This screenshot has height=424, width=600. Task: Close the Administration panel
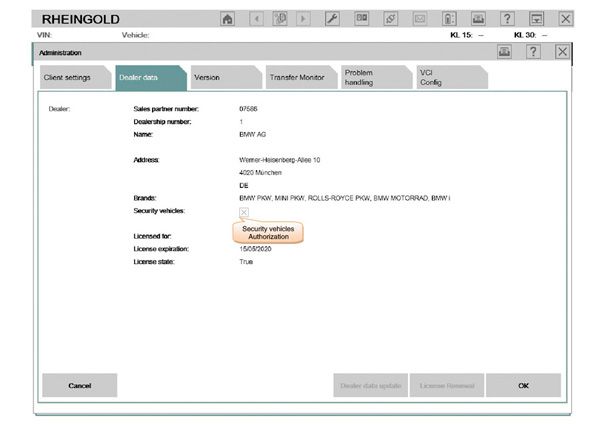(562, 52)
